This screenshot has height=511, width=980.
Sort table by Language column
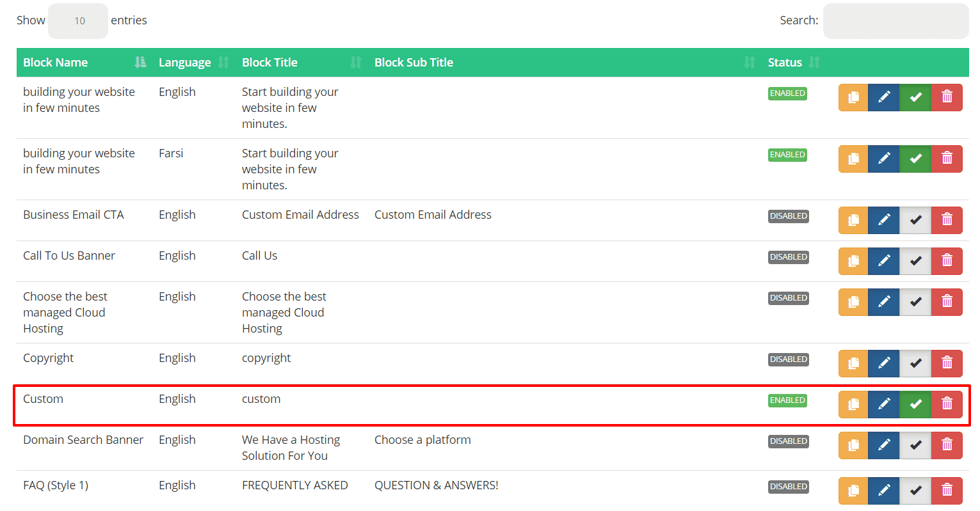pos(184,63)
